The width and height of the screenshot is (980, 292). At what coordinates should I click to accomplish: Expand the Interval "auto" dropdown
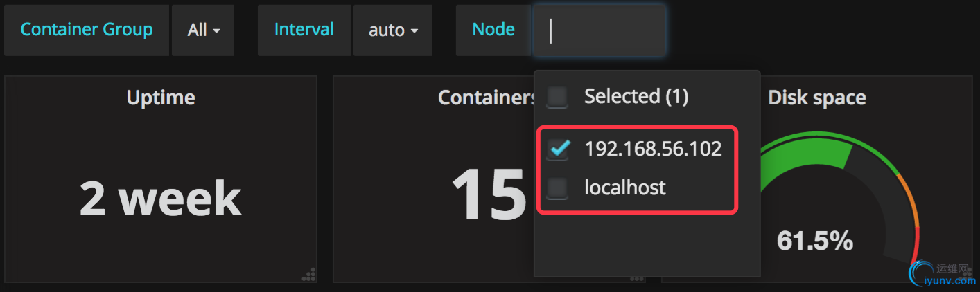click(x=393, y=30)
